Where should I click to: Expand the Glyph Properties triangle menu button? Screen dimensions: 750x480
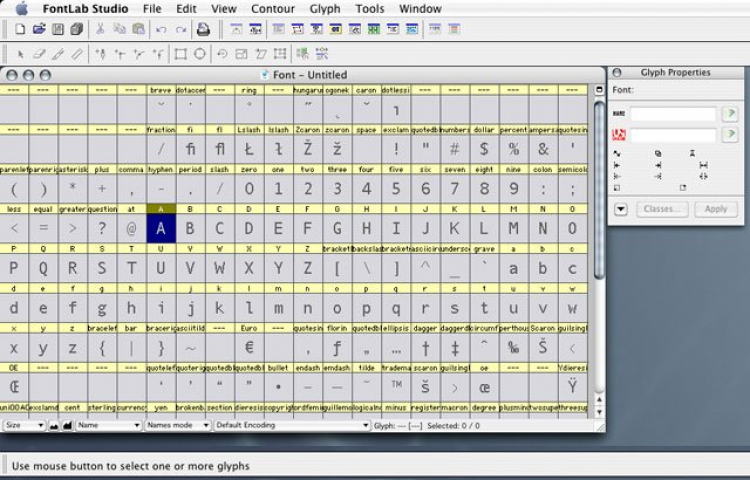point(620,209)
